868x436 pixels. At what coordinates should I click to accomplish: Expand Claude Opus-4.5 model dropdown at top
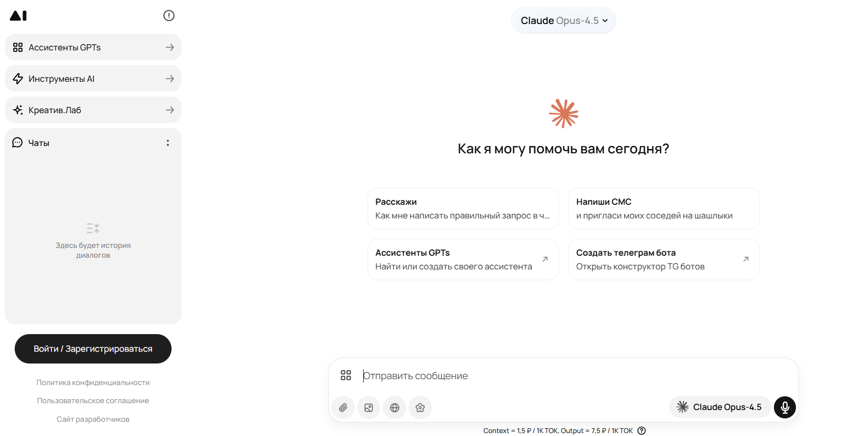point(563,21)
